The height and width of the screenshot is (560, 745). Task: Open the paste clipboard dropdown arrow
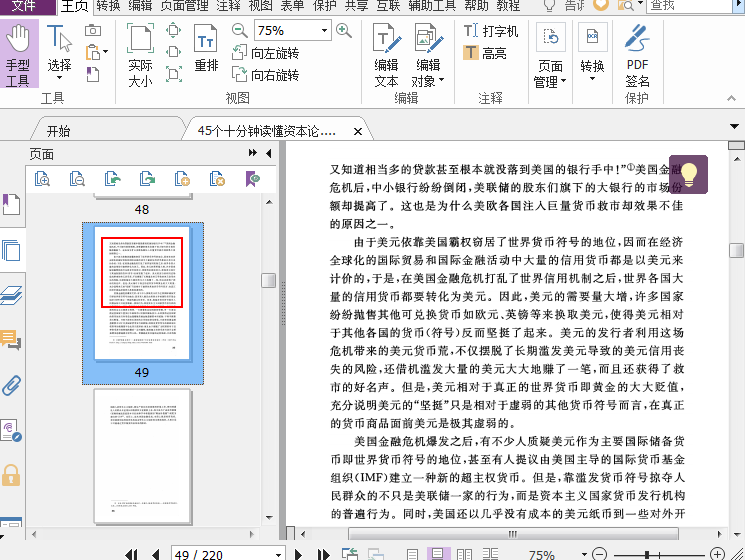(105, 51)
